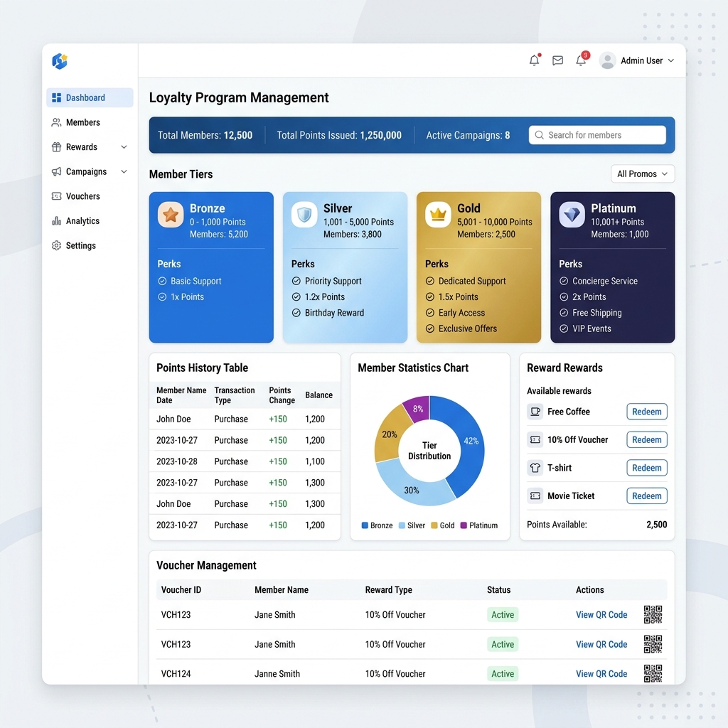Go to Dashboard in the sidebar
Viewport: 728px width, 728px height.
coord(90,97)
